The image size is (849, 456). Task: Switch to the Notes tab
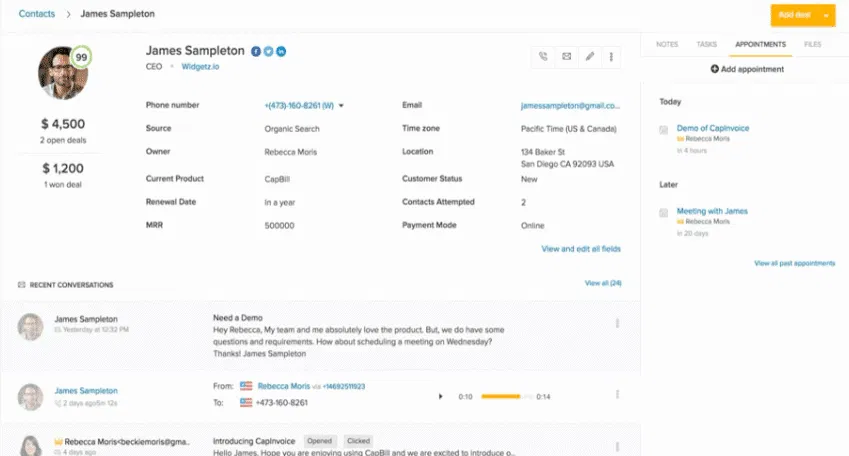[667, 45]
